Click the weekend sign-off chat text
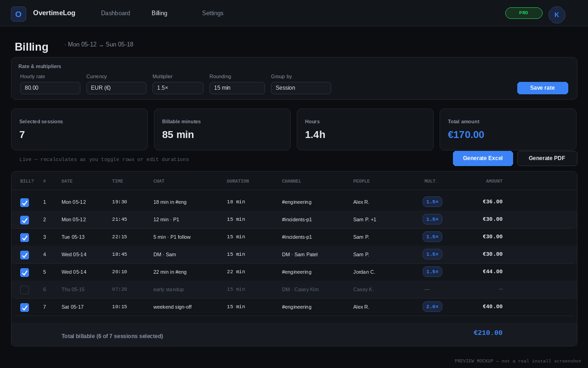The image size is (588, 368). tap(172, 307)
